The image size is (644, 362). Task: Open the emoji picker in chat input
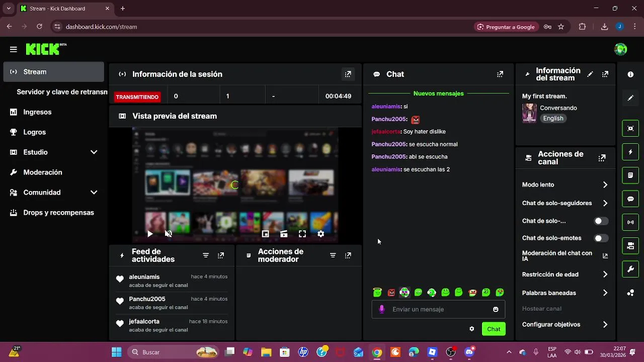coord(496,309)
